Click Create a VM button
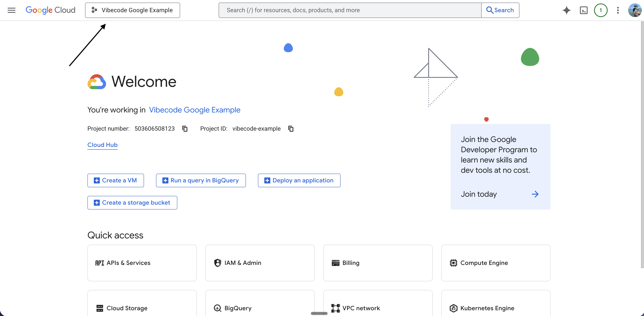This screenshot has height=316, width=644. click(x=116, y=180)
